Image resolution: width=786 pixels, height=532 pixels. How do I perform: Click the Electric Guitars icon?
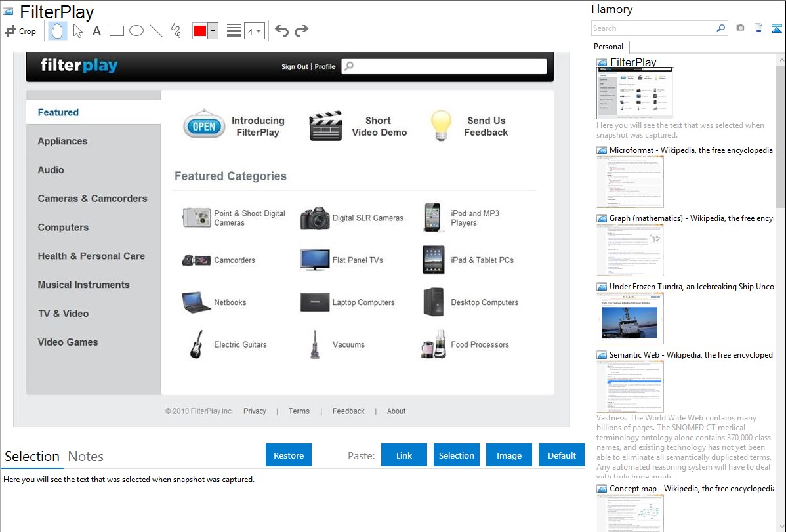point(197,344)
